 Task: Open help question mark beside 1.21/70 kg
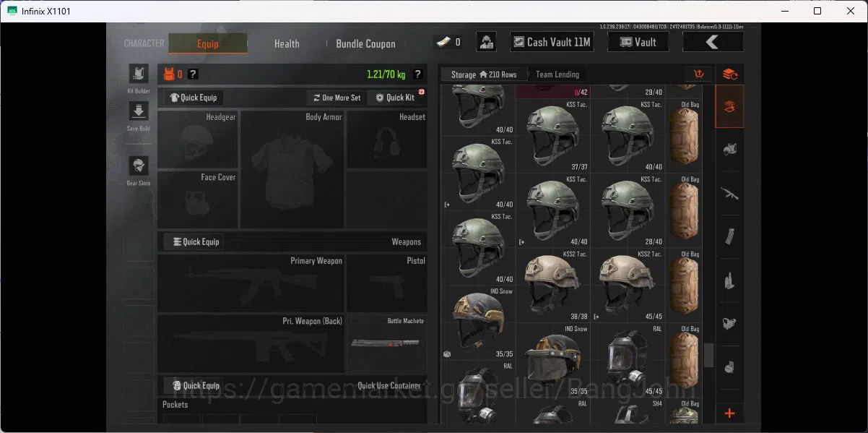pyautogui.click(x=417, y=74)
